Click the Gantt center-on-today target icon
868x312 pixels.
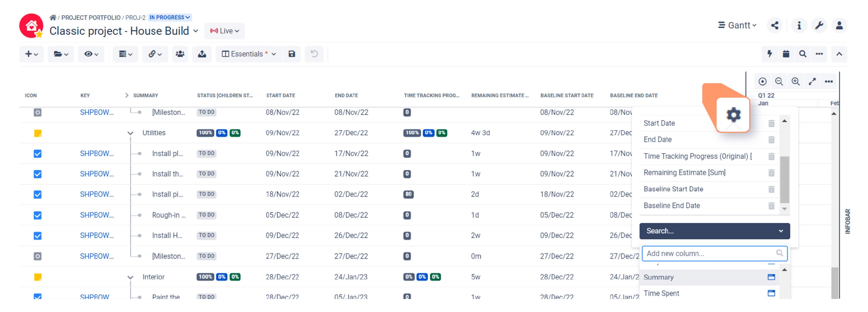click(762, 82)
